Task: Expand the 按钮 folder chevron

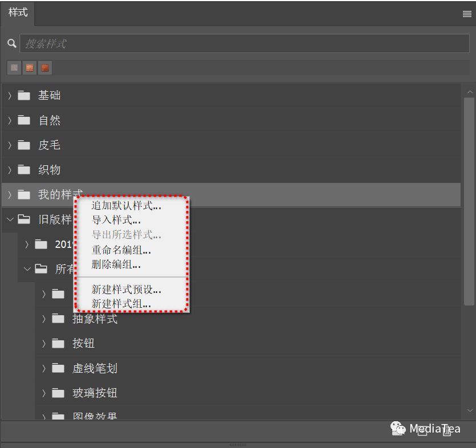Action: pyautogui.click(x=44, y=344)
